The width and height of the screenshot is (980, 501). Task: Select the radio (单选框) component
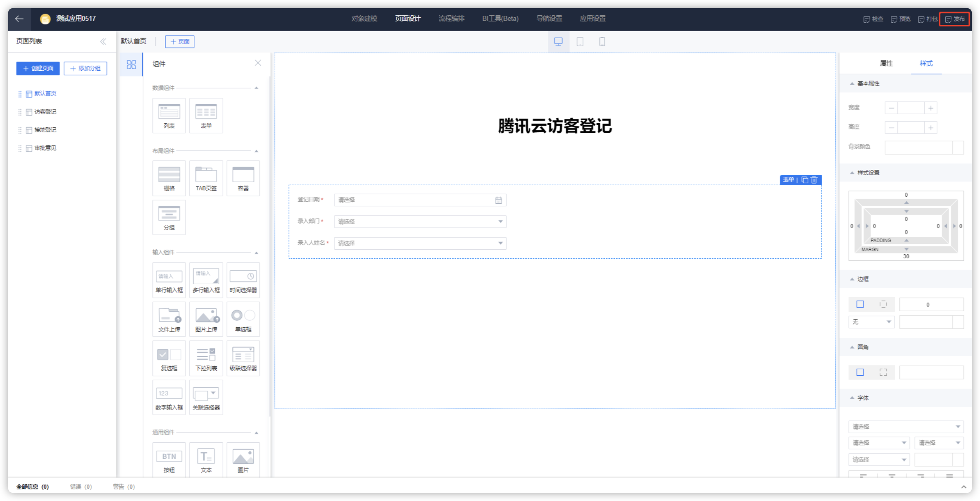pyautogui.click(x=243, y=319)
